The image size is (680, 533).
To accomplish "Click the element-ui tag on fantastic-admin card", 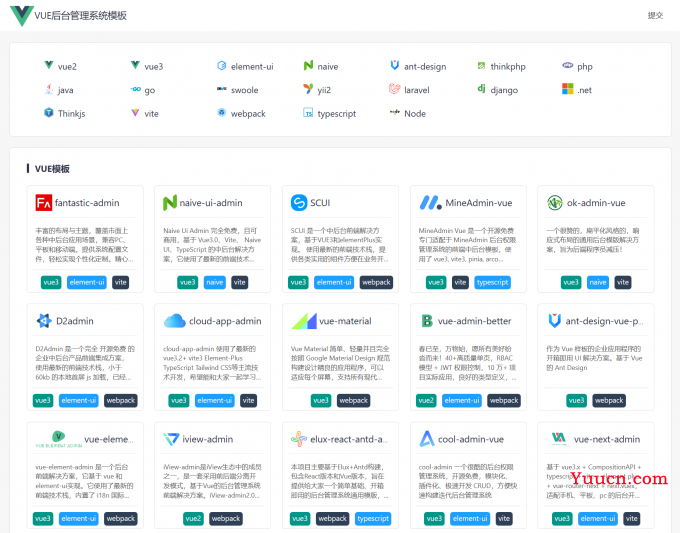I will pyautogui.click(x=87, y=282).
